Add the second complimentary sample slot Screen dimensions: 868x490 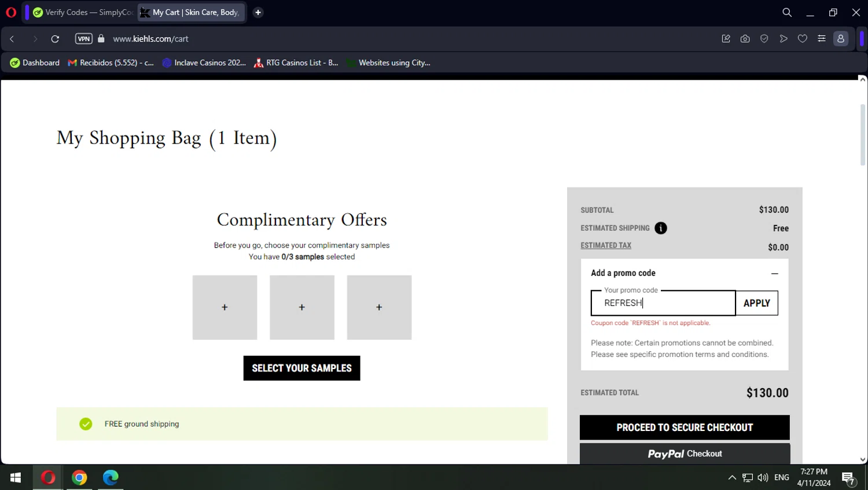click(302, 307)
